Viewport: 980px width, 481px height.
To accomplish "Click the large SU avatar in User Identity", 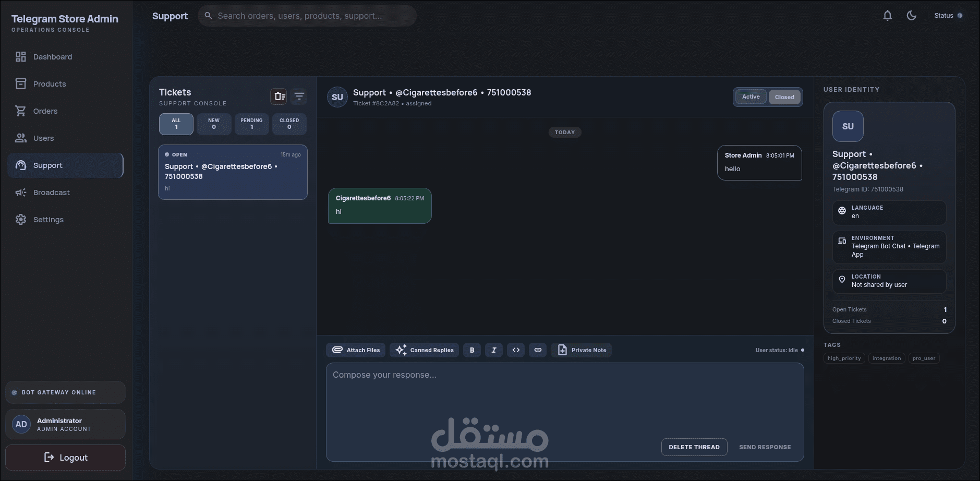I will pyautogui.click(x=848, y=126).
